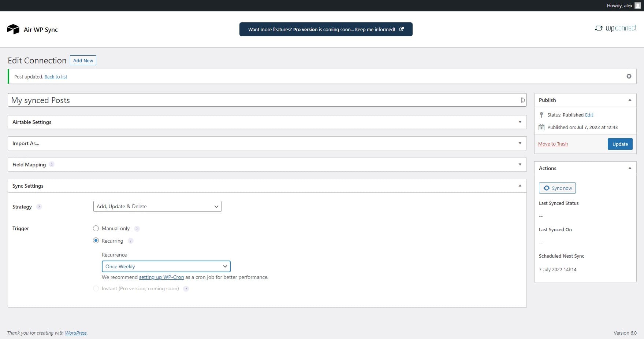Click the help icon next to Strategy
This screenshot has height=339, width=644.
(x=39, y=207)
